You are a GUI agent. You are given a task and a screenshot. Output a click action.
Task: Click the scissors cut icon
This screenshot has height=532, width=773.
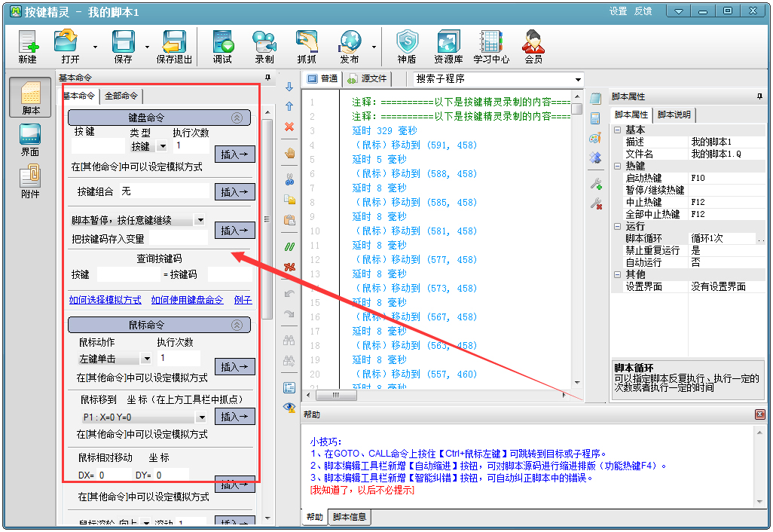pyautogui.click(x=289, y=179)
